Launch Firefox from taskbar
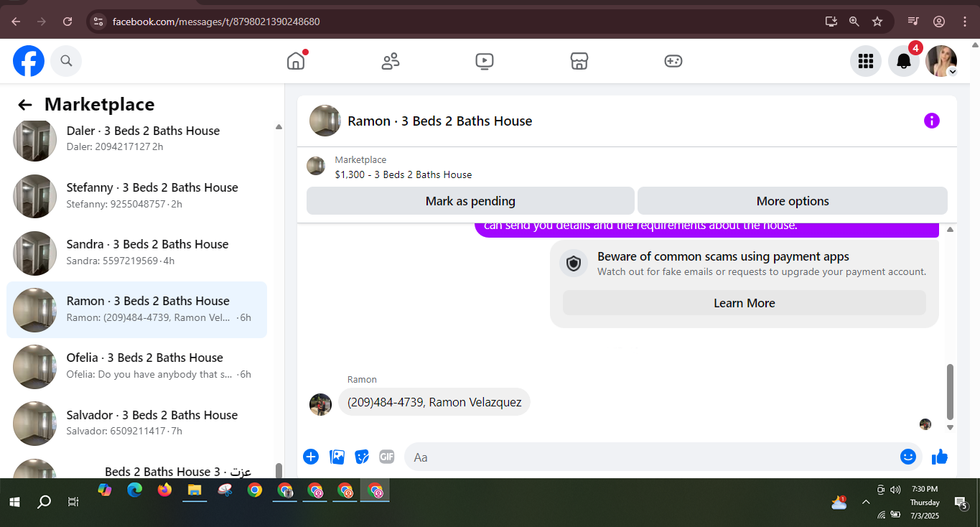Image resolution: width=980 pixels, height=527 pixels. 165,490
